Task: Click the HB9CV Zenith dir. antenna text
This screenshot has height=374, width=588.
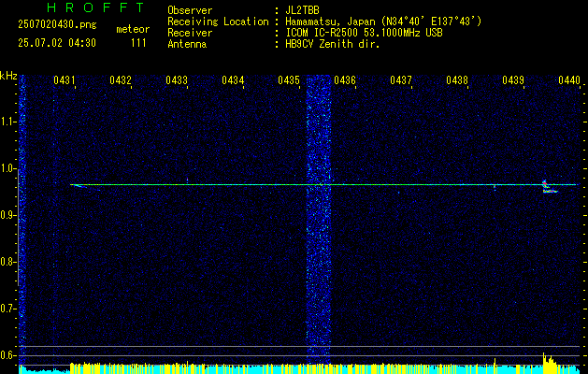Action: [x=332, y=44]
